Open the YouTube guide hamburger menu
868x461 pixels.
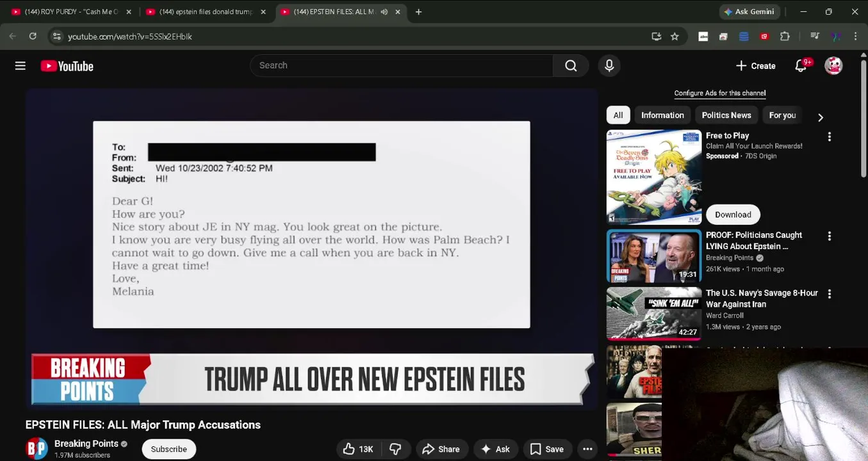click(x=20, y=66)
